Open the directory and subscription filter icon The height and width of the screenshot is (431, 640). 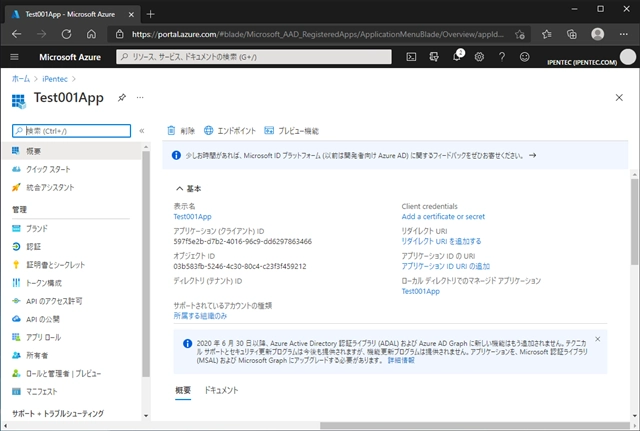(x=434, y=57)
